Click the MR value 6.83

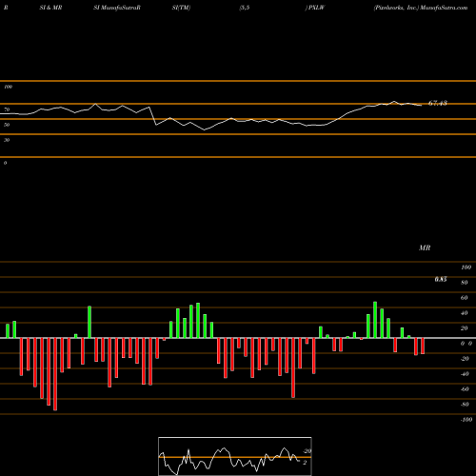point(441,279)
